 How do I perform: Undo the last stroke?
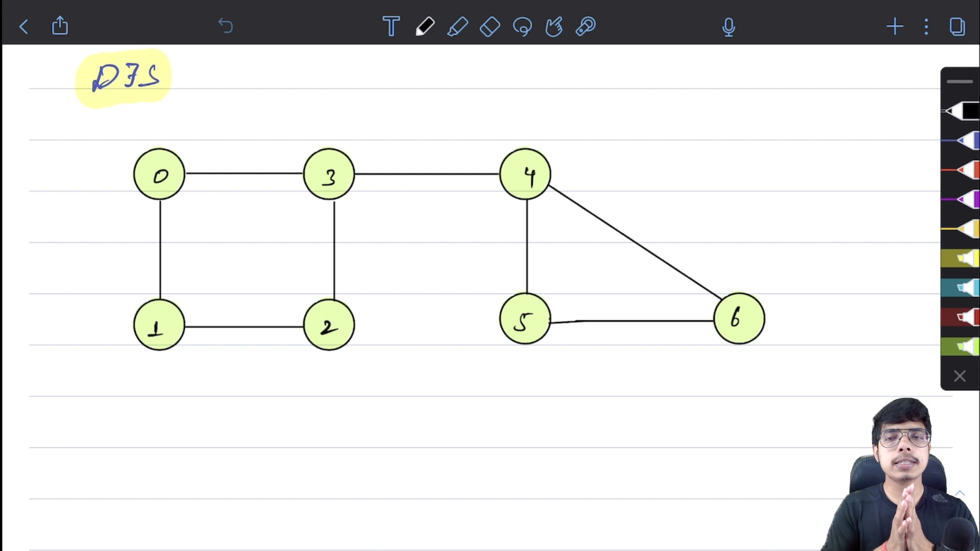click(x=225, y=26)
